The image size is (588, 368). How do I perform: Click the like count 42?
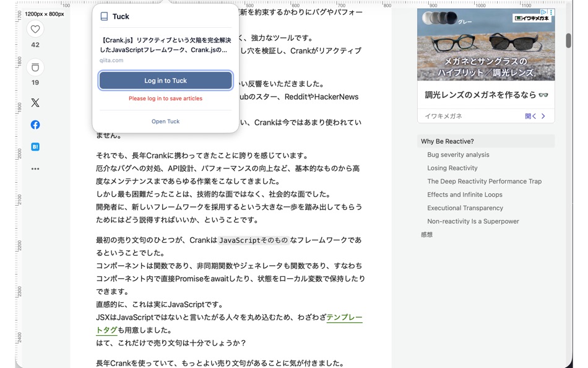(35, 45)
